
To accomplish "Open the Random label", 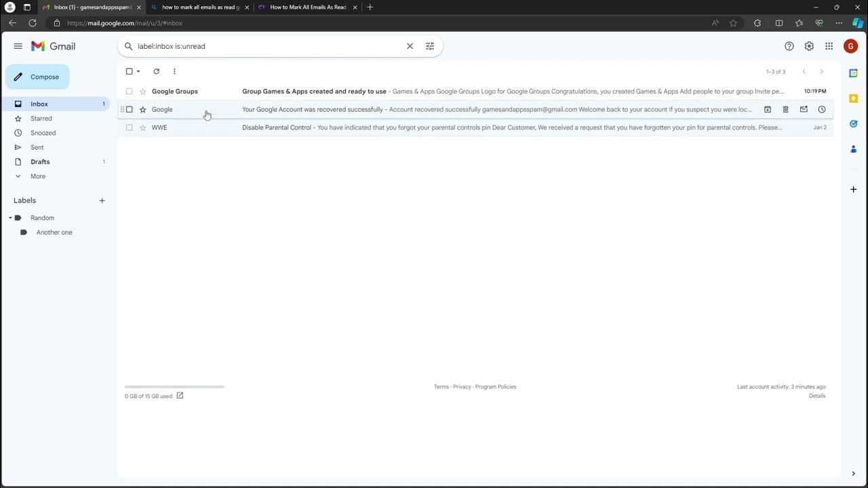I will coord(42,218).
